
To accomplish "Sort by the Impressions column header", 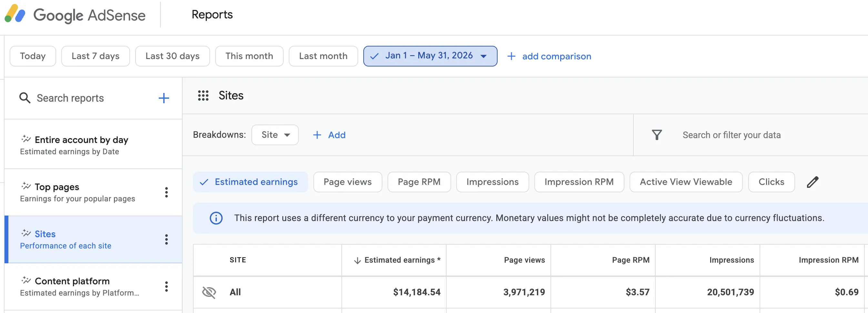I will point(732,260).
